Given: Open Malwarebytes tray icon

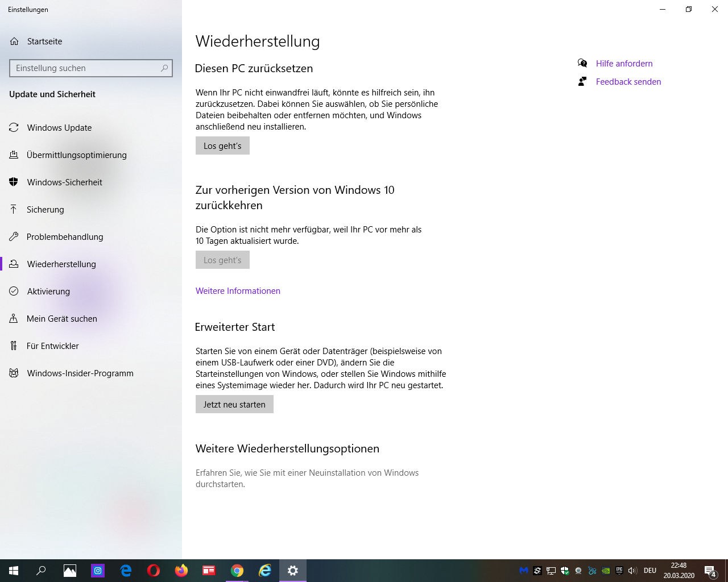Looking at the screenshot, I should 524,571.
